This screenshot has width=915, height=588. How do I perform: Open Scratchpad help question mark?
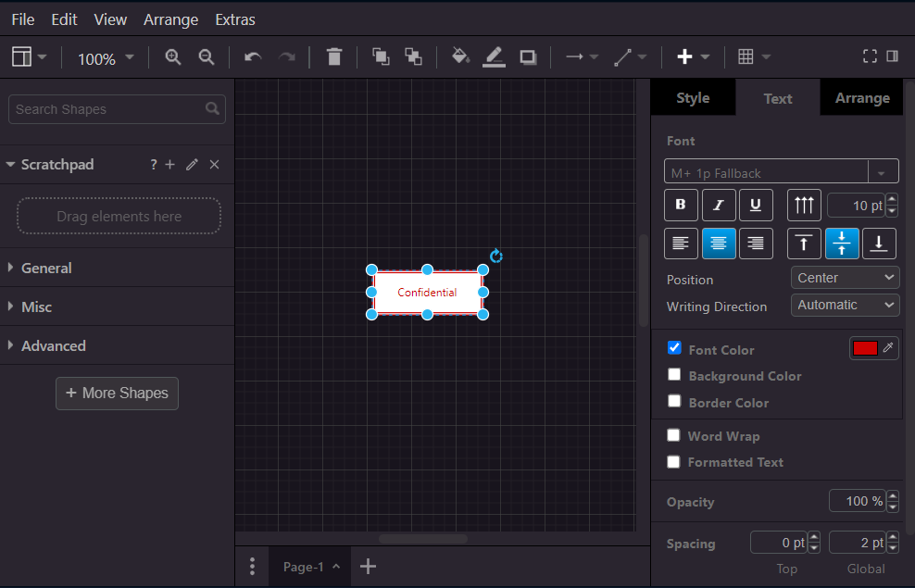(154, 165)
